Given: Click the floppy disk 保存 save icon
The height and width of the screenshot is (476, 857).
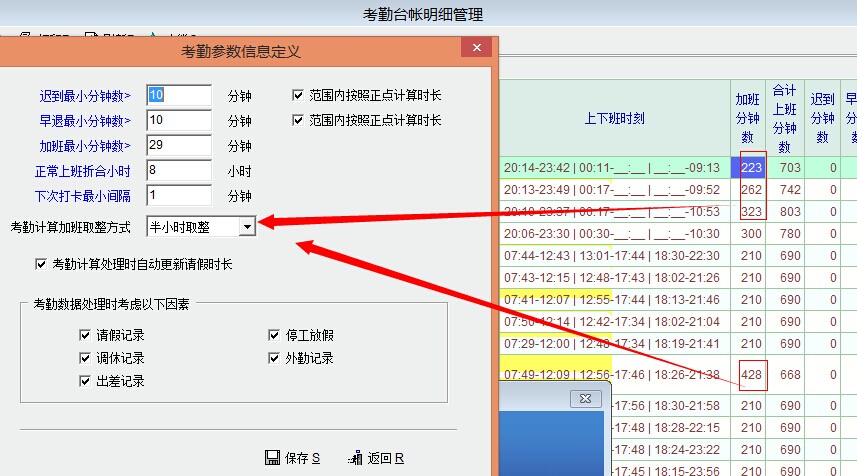Looking at the screenshot, I should [x=272, y=458].
